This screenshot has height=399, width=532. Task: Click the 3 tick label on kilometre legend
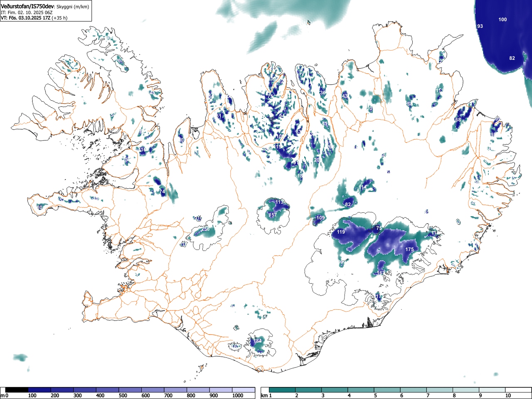tap(323, 396)
